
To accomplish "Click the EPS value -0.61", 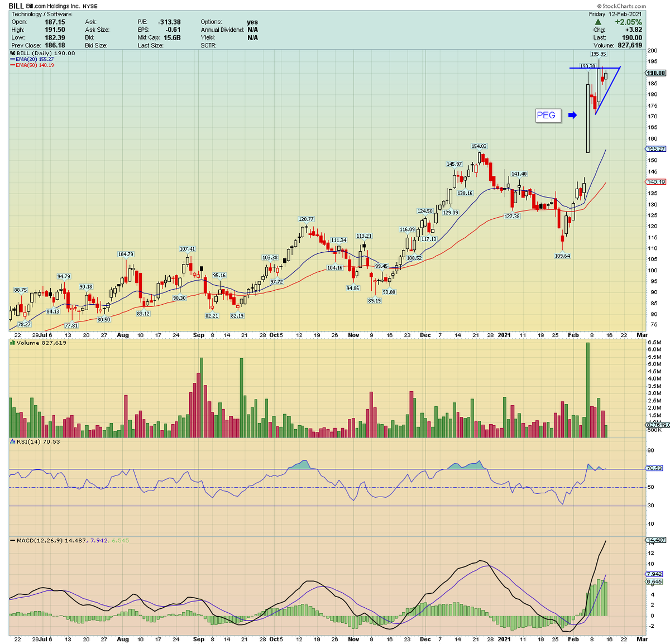I will point(173,30).
